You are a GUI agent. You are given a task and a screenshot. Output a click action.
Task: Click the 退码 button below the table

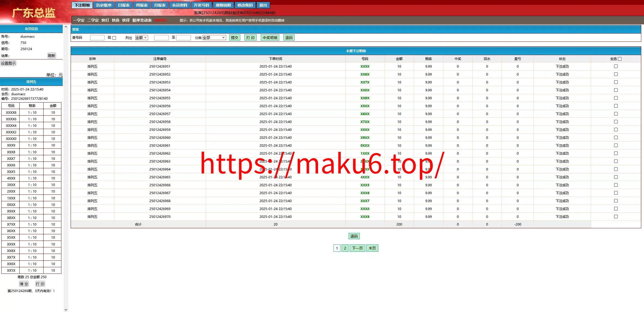coord(354,236)
